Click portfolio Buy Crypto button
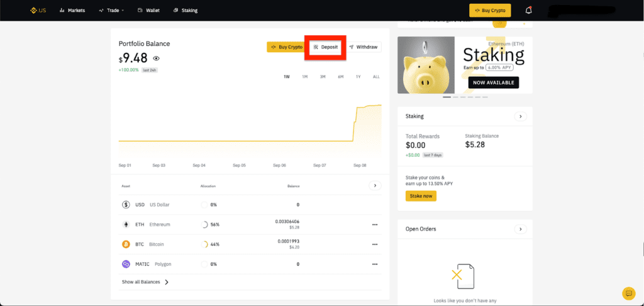The width and height of the screenshot is (644, 306). pyautogui.click(x=287, y=47)
